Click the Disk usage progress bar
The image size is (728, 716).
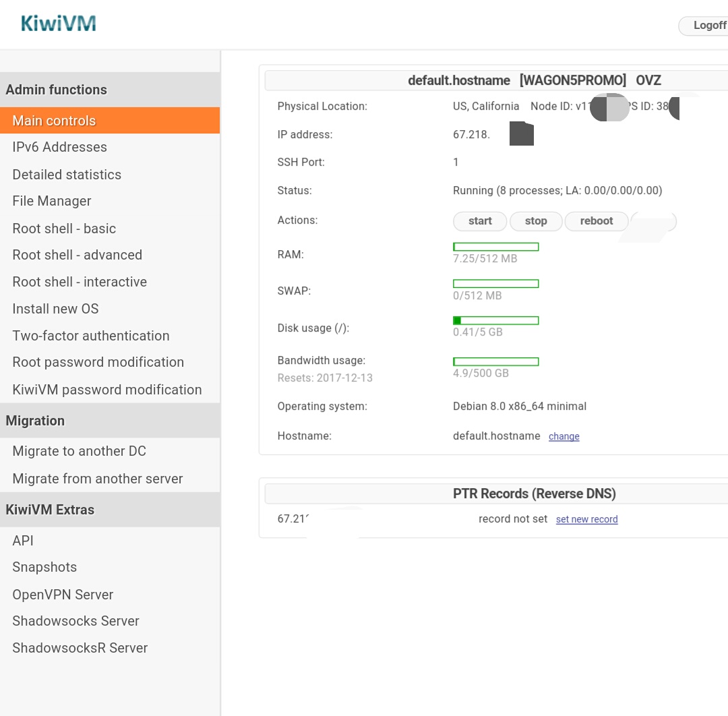point(495,320)
